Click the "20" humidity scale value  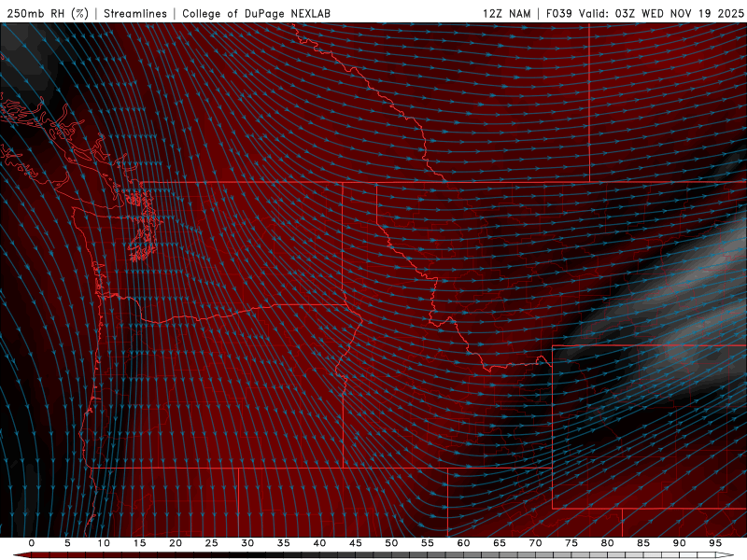(x=176, y=543)
